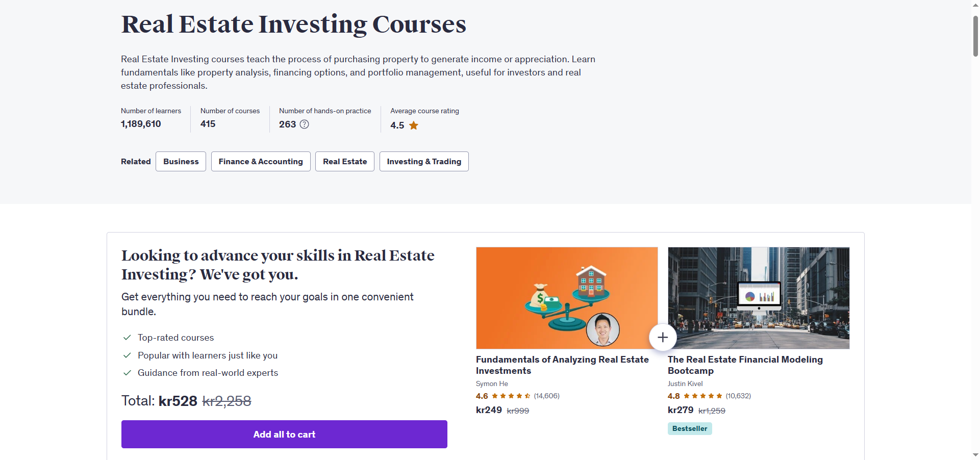Click the 4.8 star rating icons
This screenshot has width=980, height=460.
point(702,396)
